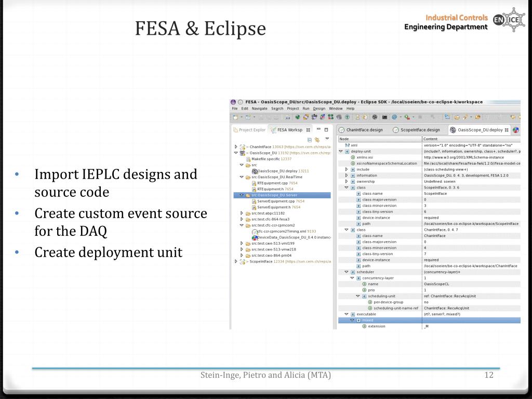Screen dimensions: 532x399
Task: Collapse the src.test.cfc-ccr-cpmcom2 folder
Action: pos(242,225)
